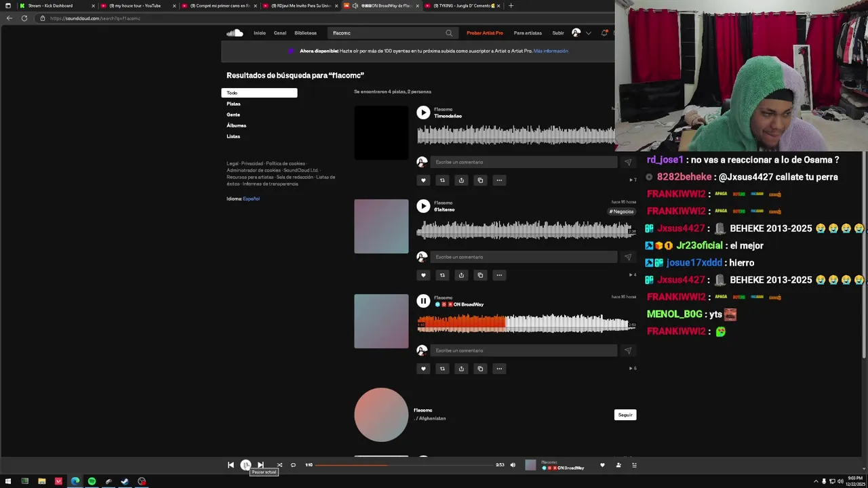Open Canal in the top nav
The width and height of the screenshot is (868, 488).
280,33
